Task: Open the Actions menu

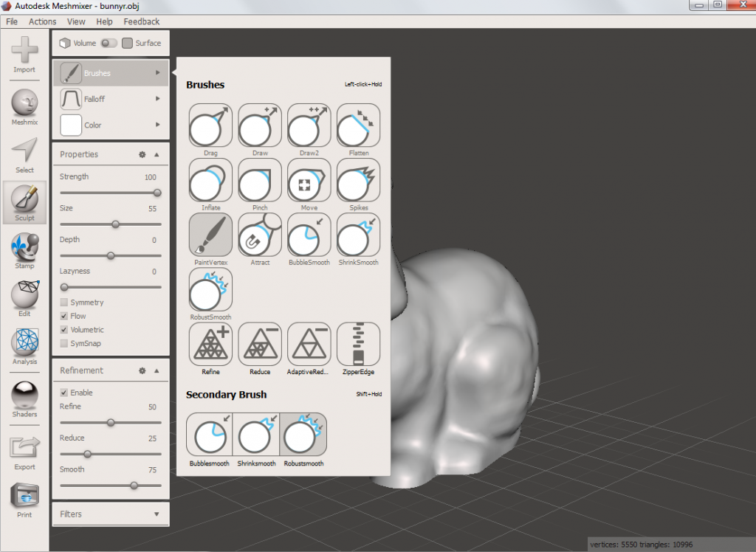Action: tap(42, 21)
